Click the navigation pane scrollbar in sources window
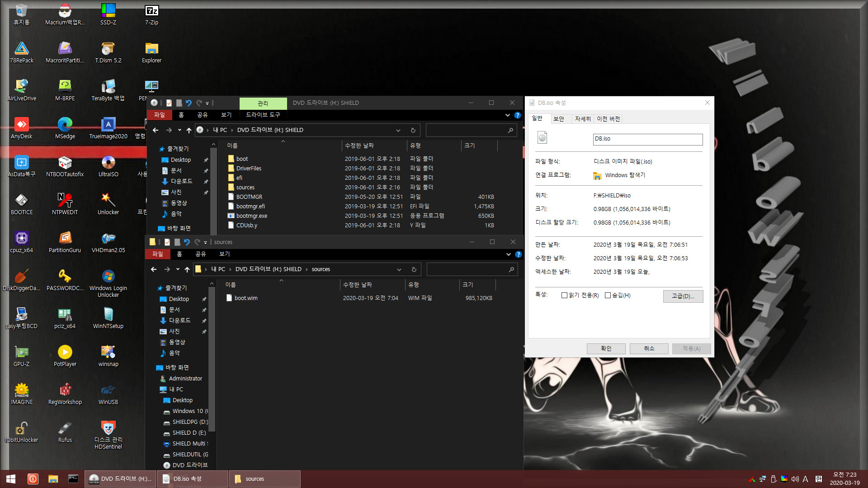 tap(212, 359)
